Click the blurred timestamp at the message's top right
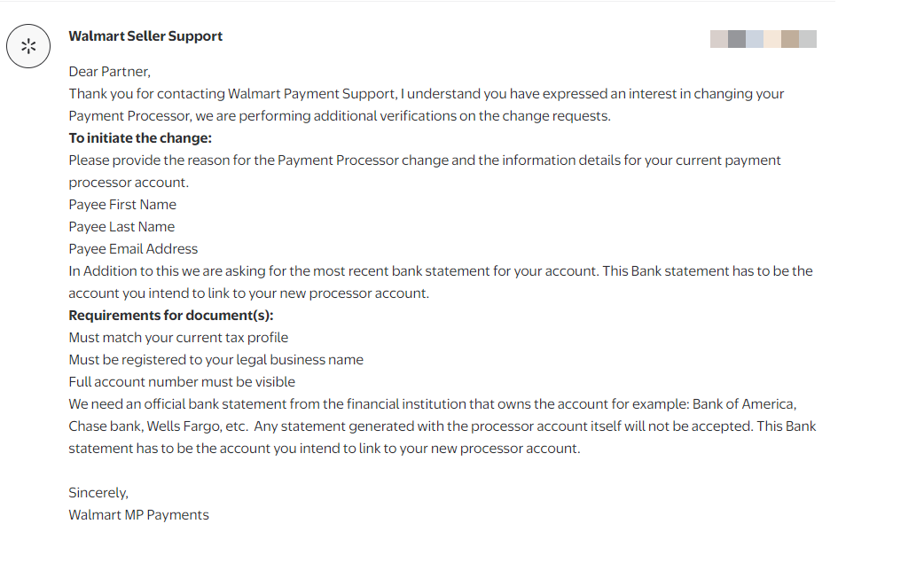 point(763,39)
